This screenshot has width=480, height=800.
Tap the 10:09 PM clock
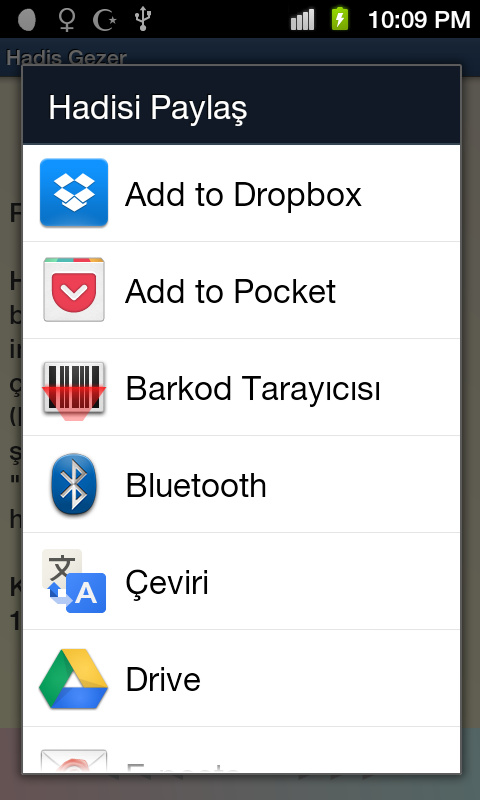[419, 20]
